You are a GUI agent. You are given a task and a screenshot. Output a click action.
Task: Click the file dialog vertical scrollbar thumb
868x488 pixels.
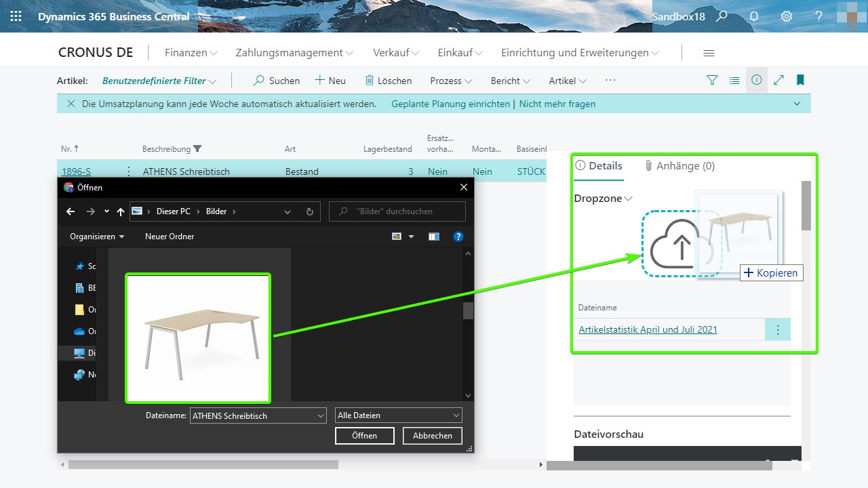point(468,310)
